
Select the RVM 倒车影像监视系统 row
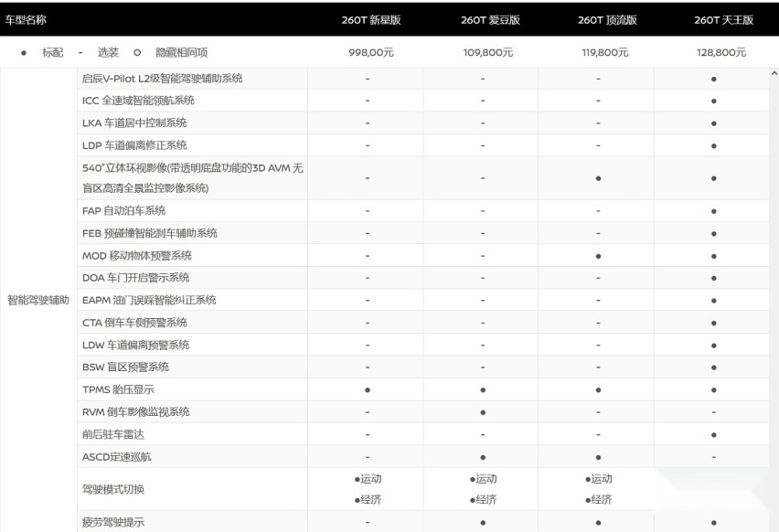point(423,411)
